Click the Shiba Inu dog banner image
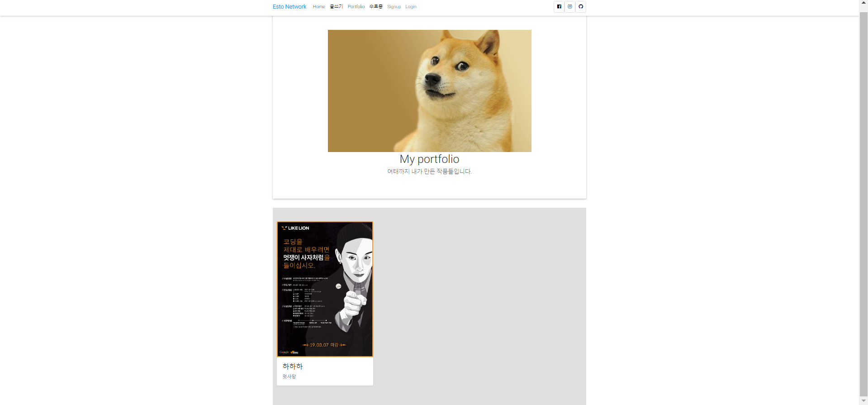868x405 pixels. coord(429,91)
